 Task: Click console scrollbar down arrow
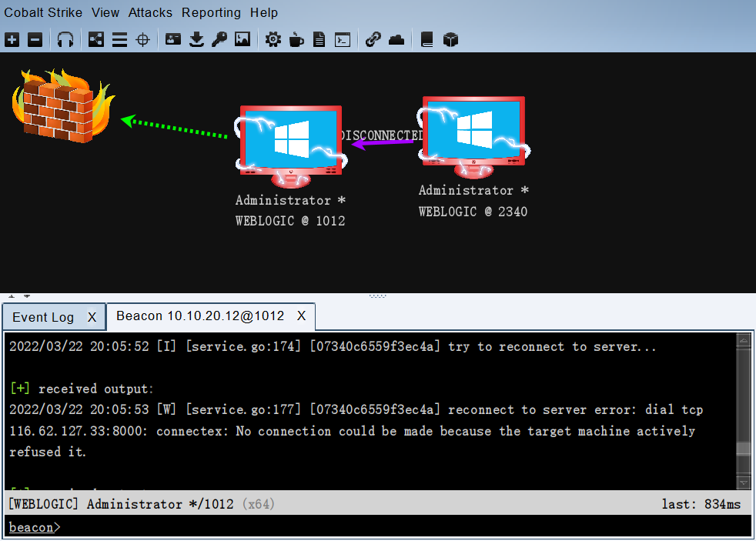(744, 483)
